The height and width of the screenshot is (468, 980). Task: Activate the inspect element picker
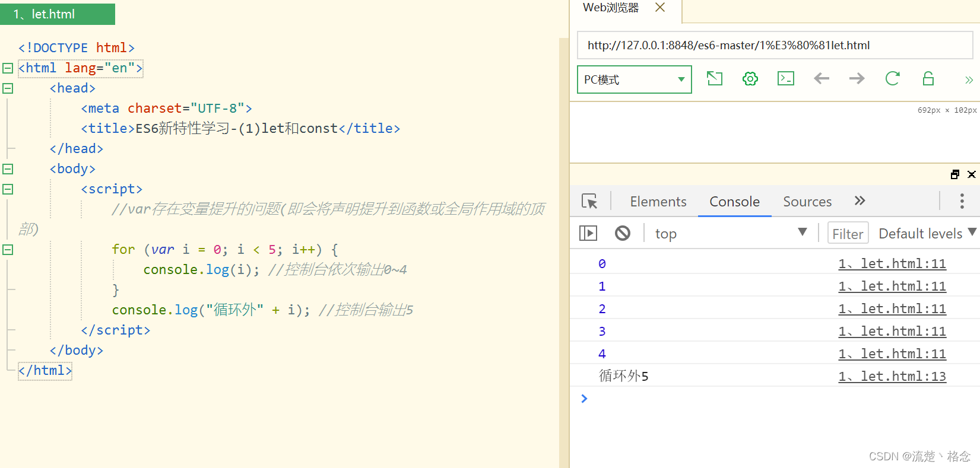pyautogui.click(x=589, y=202)
